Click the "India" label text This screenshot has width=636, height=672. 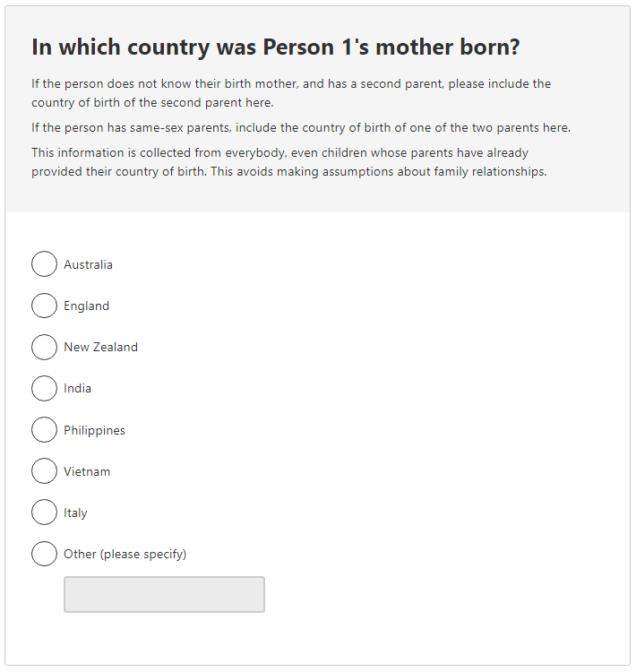[x=77, y=388]
